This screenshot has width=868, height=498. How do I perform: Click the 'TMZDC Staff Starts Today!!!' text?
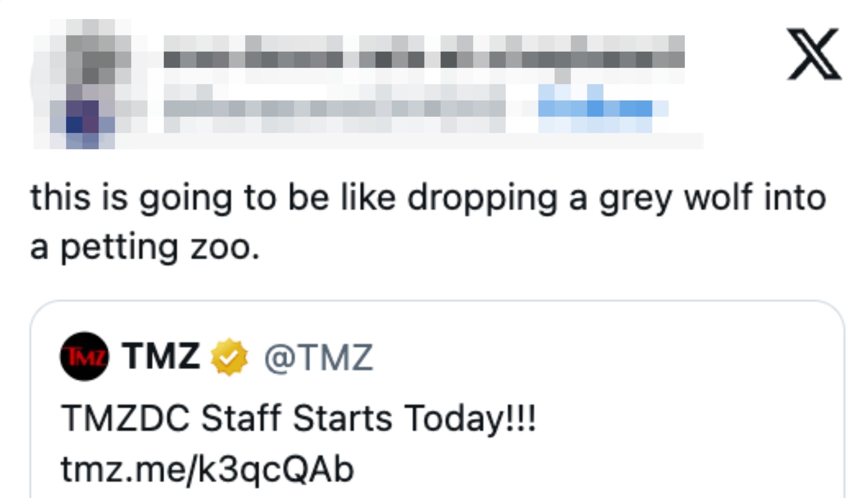[x=297, y=418]
